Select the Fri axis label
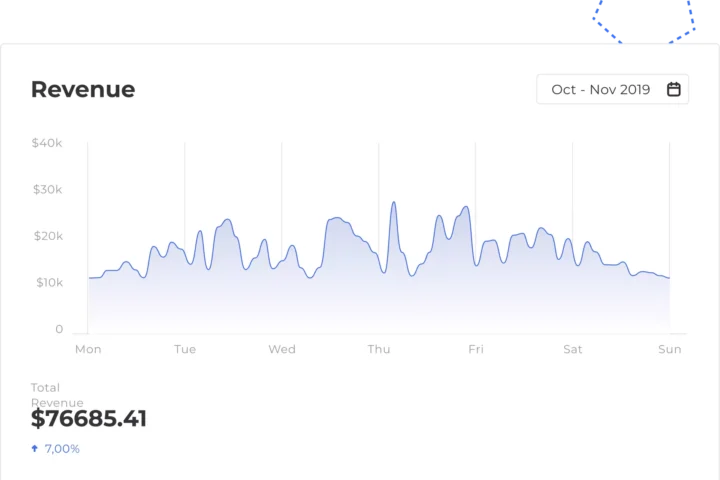The image size is (720, 480). pyautogui.click(x=476, y=349)
